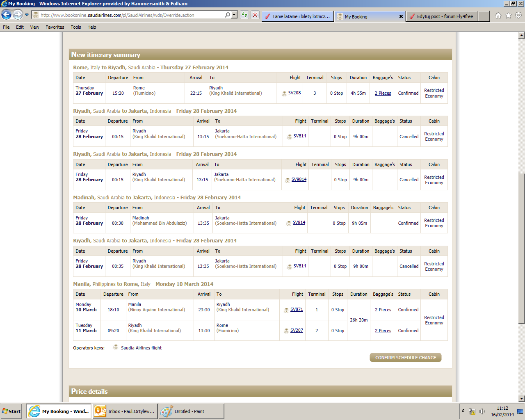Click 'Confirmed' status in SV208 row
This screenshot has height=420, width=525.
point(408,94)
